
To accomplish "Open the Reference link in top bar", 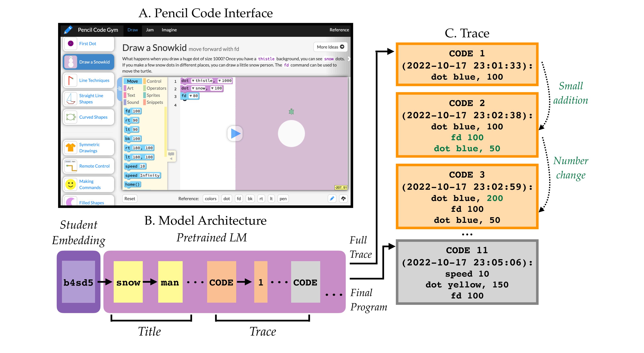I will tap(339, 30).
